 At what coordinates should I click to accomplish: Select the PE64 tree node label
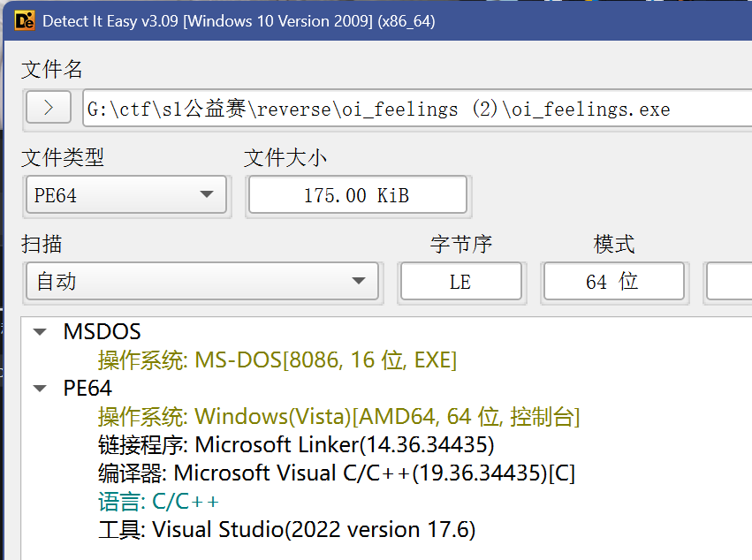click(x=87, y=389)
